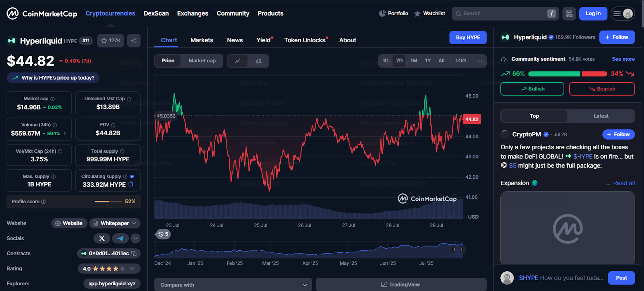
Task: Expand more socials chevron
Action: pyautogui.click(x=136, y=238)
